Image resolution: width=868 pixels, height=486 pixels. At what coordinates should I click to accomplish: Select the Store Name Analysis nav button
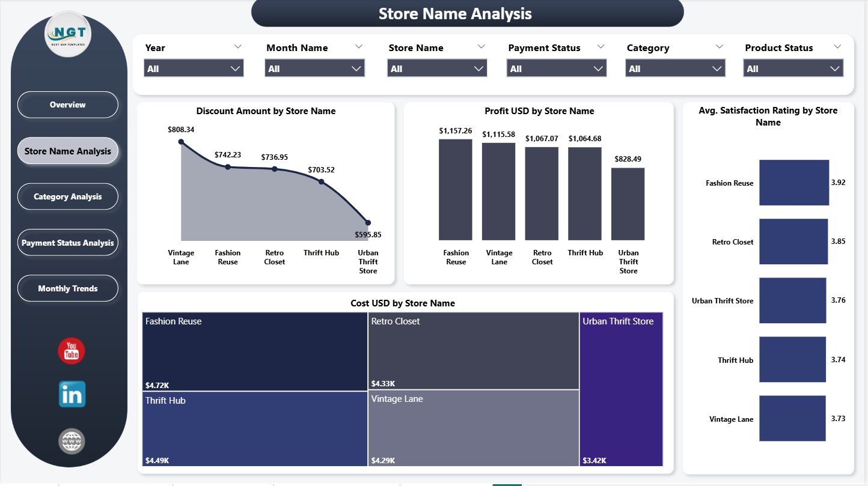[67, 151]
